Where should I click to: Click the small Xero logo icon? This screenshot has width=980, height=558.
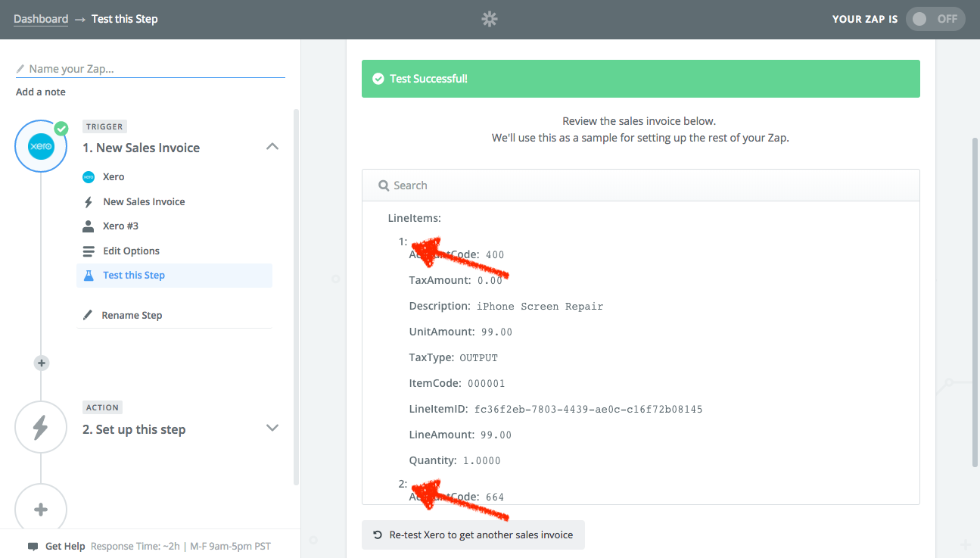click(x=89, y=177)
